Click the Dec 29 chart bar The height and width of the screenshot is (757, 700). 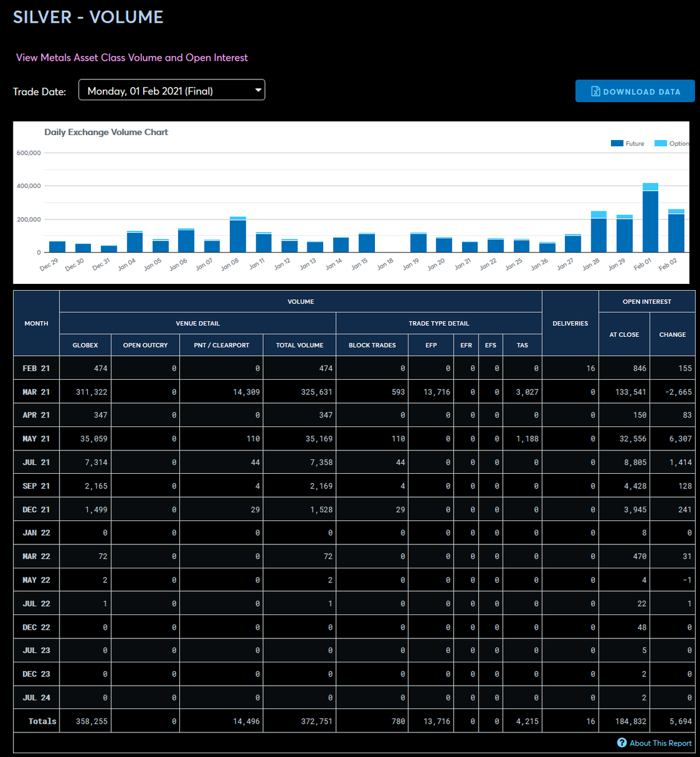click(x=57, y=247)
